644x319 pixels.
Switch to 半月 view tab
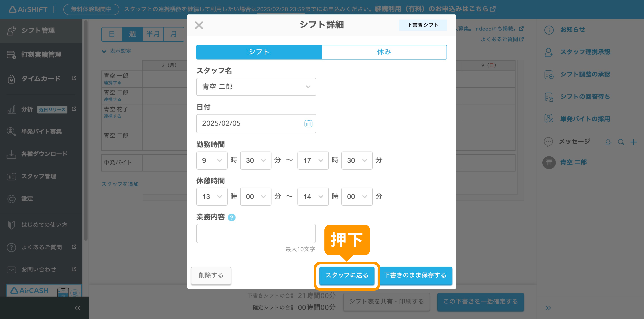[x=153, y=34]
